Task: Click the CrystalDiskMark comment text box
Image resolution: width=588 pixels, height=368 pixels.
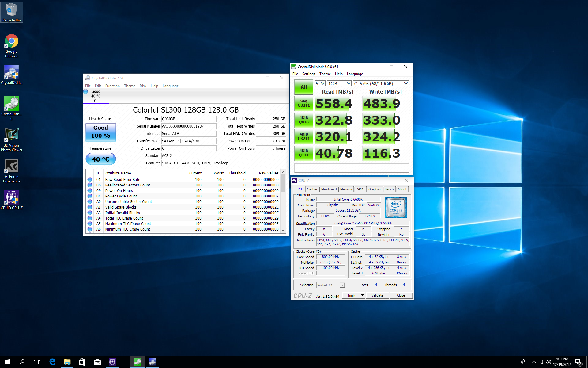Action: click(x=351, y=168)
